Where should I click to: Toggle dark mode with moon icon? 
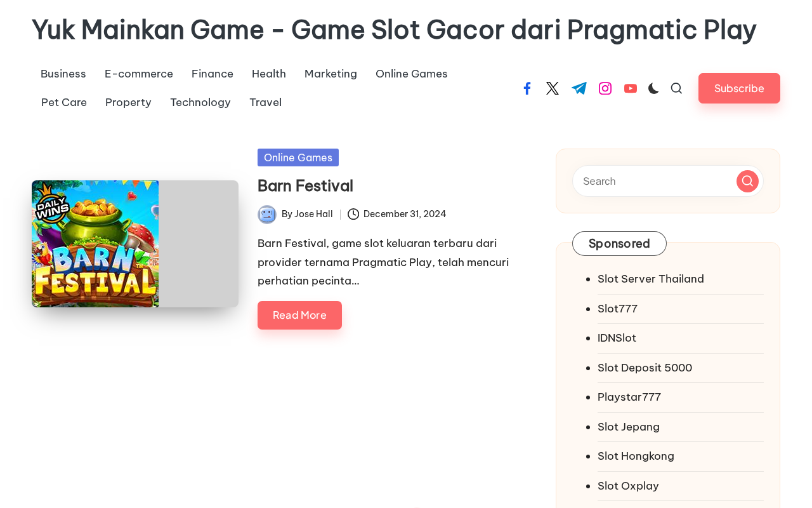tap(653, 88)
